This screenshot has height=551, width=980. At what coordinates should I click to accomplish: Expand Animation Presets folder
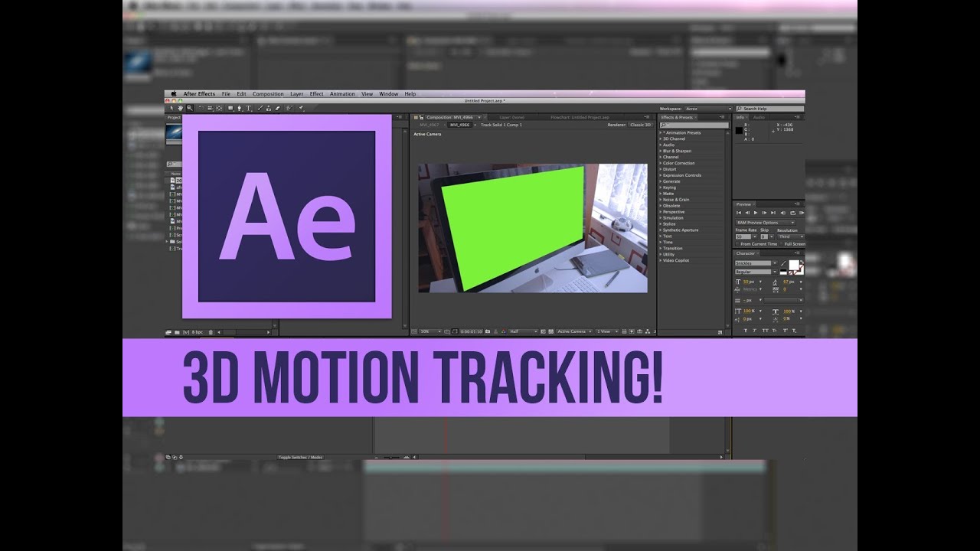click(x=661, y=132)
